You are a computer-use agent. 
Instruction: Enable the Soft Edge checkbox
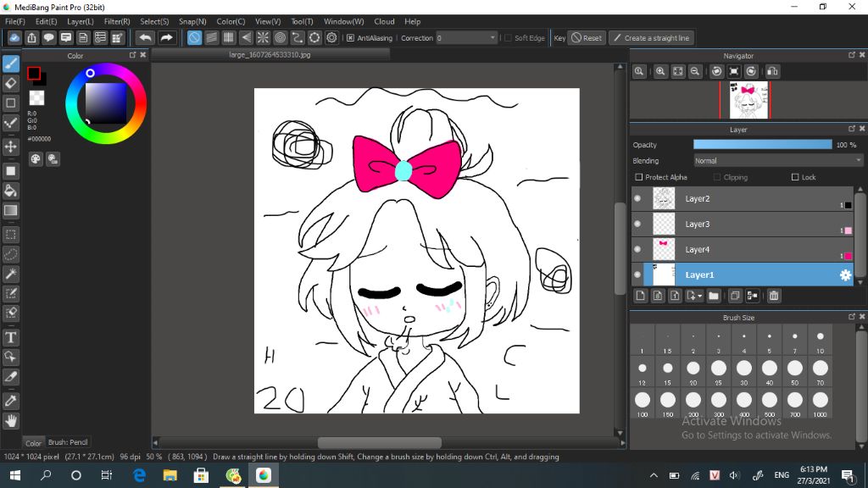click(x=509, y=38)
